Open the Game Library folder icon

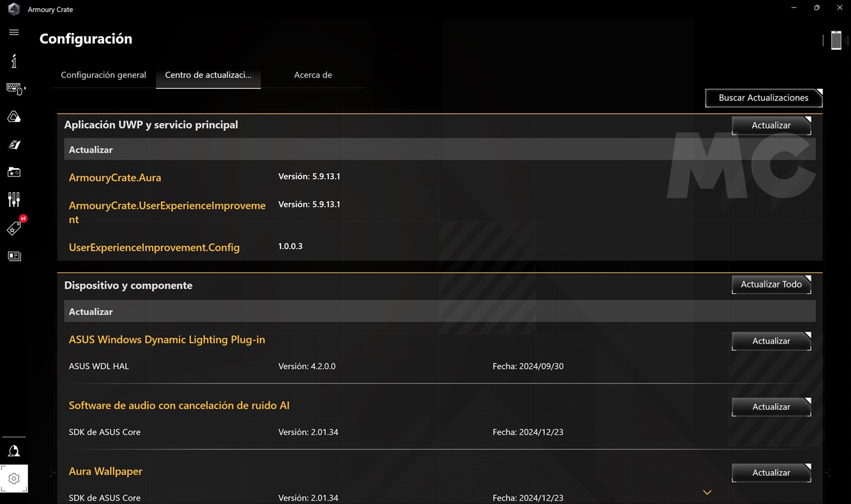pyautogui.click(x=14, y=172)
